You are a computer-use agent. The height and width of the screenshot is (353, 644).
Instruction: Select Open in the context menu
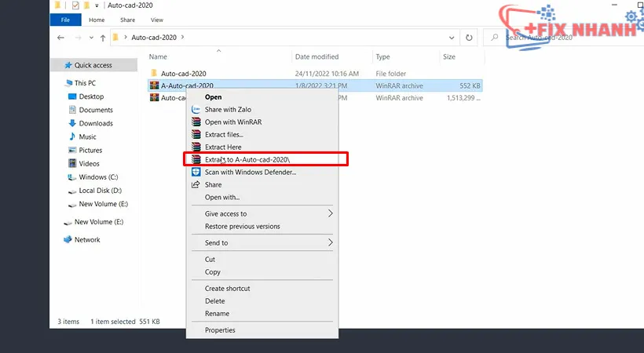(x=213, y=96)
